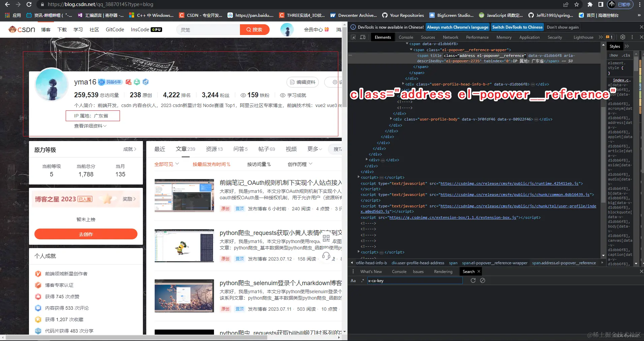Image resolution: width=644 pixels, height=341 pixels.
Task: Open 成就 link in 原力等级 card
Action: (x=130, y=149)
